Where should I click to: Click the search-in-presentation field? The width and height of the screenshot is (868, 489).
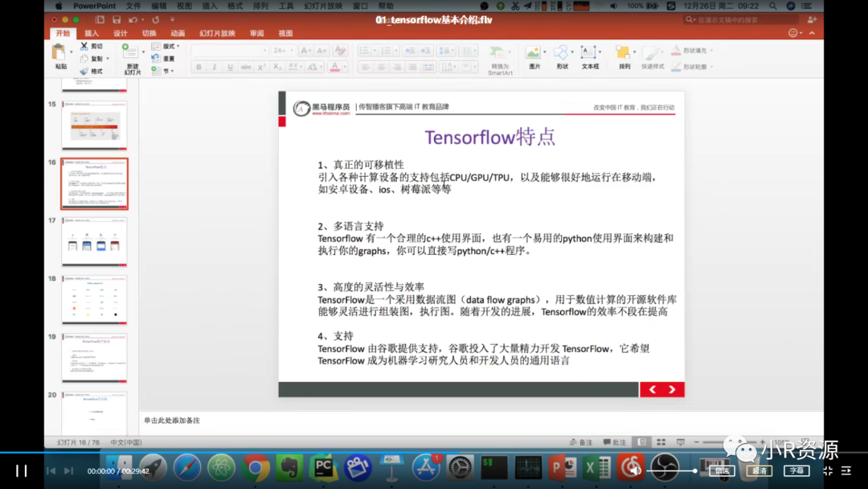pyautogui.click(x=742, y=20)
